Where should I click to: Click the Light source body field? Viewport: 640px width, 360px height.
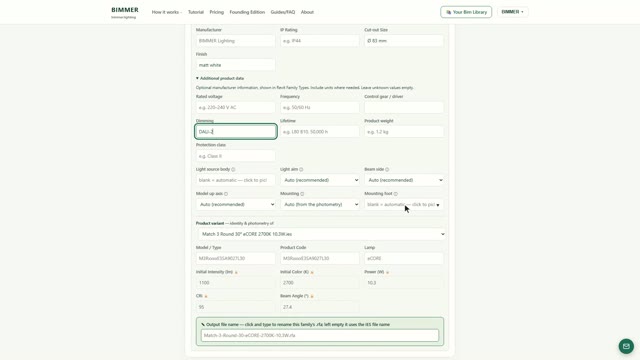[235, 180]
